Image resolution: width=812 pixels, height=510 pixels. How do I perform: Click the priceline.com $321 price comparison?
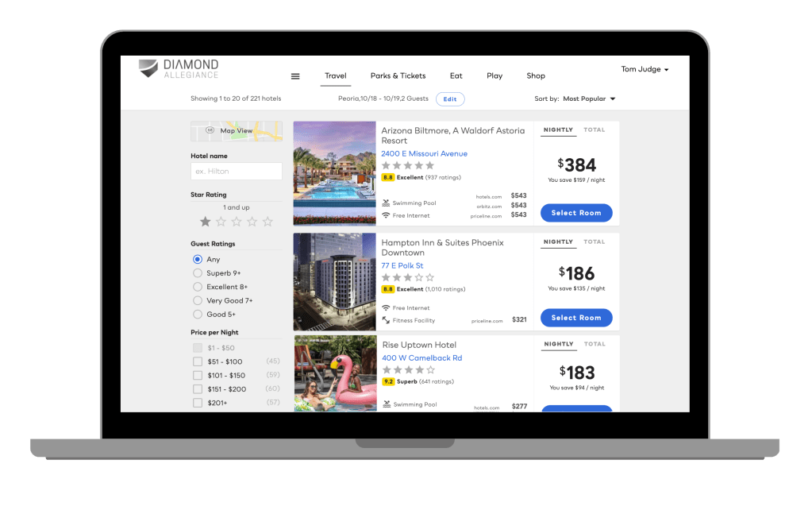click(x=498, y=320)
